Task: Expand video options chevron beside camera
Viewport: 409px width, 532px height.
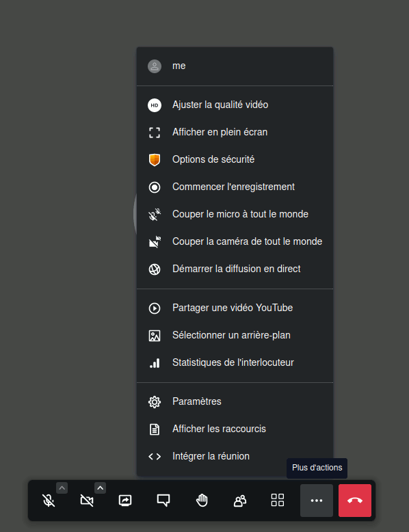Action: point(100,488)
